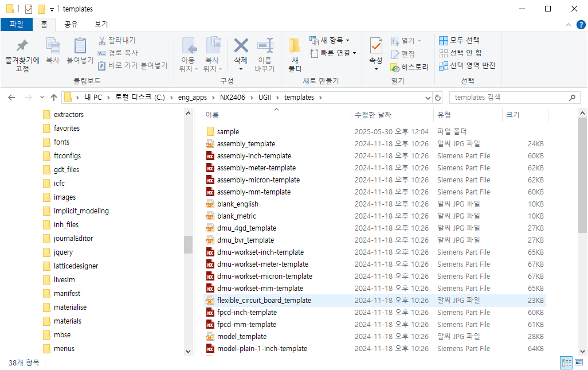Image resolution: width=588 pixels, height=370 pixels.
Task: Select flexible_circuit_board_template file
Action: [x=264, y=300]
